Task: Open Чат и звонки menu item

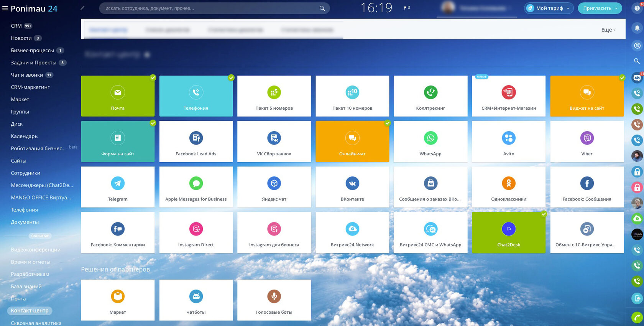Action: [x=27, y=75]
